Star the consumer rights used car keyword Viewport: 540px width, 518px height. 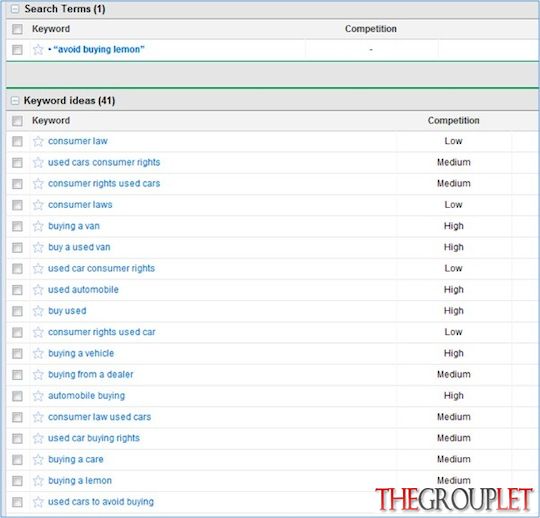click(x=38, y=332)
